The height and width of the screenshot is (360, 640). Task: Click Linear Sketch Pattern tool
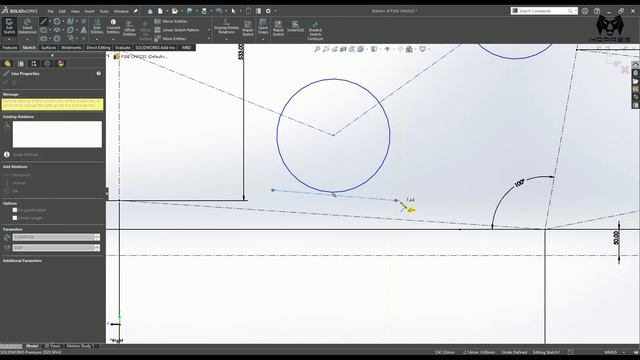(x=177, y=30)
